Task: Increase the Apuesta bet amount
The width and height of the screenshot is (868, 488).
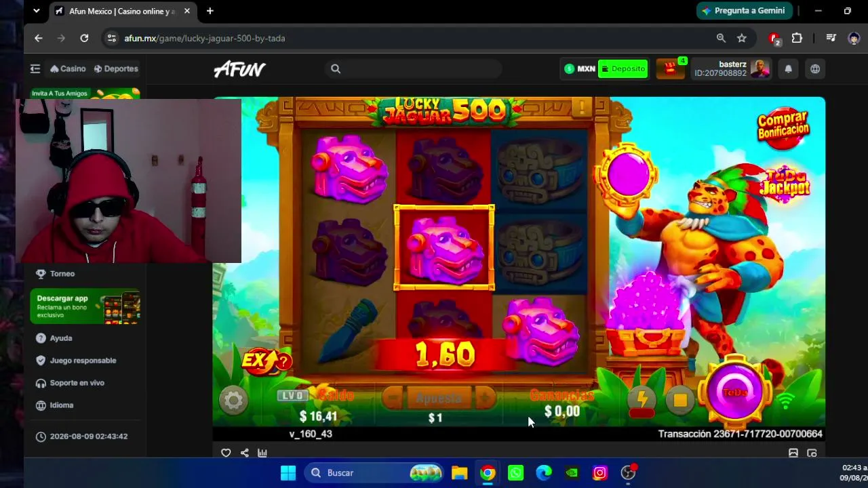Action: pyautogui.click(x=486, y=398)
